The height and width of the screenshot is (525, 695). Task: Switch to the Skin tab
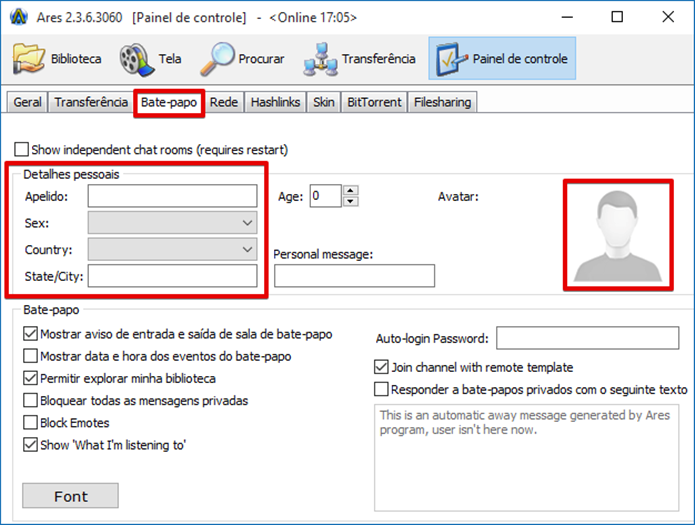click(324, 102)
